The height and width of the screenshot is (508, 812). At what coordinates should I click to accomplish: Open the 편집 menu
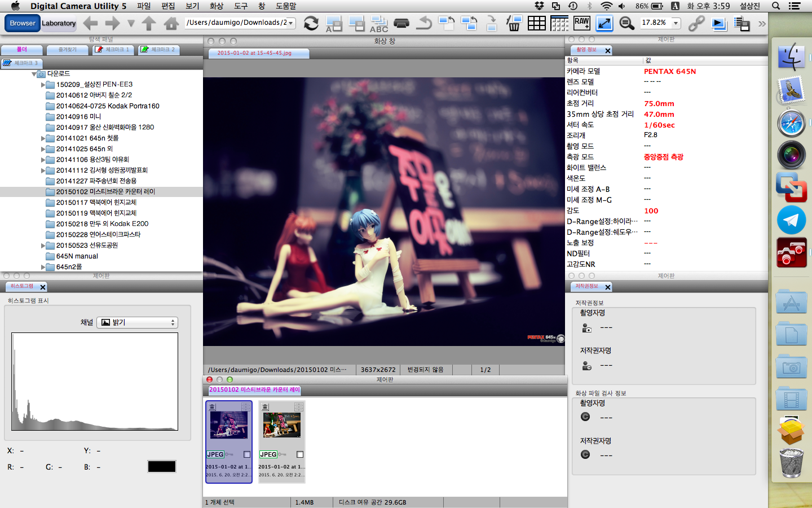[168, 6]
